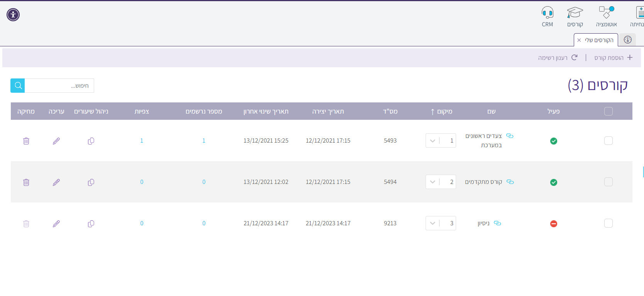This screenshot has width=644, height=296.
Task: Click הוספת קורס to add course
Action: tap(613, 58)
